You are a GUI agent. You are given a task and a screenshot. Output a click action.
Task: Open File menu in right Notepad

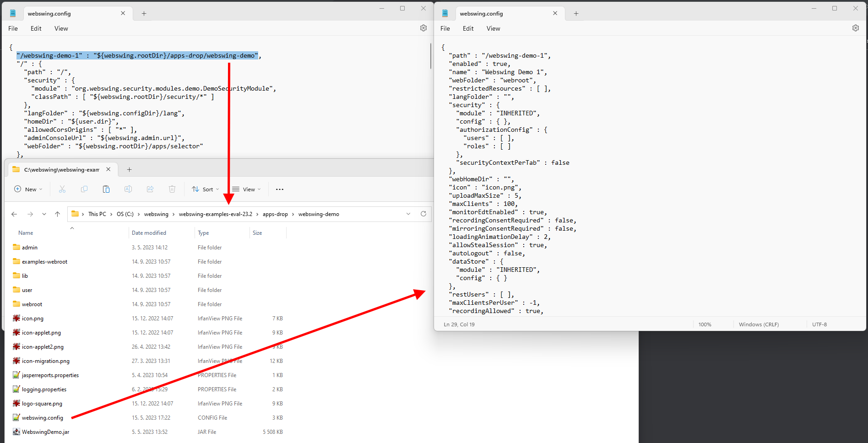[445, 28]
